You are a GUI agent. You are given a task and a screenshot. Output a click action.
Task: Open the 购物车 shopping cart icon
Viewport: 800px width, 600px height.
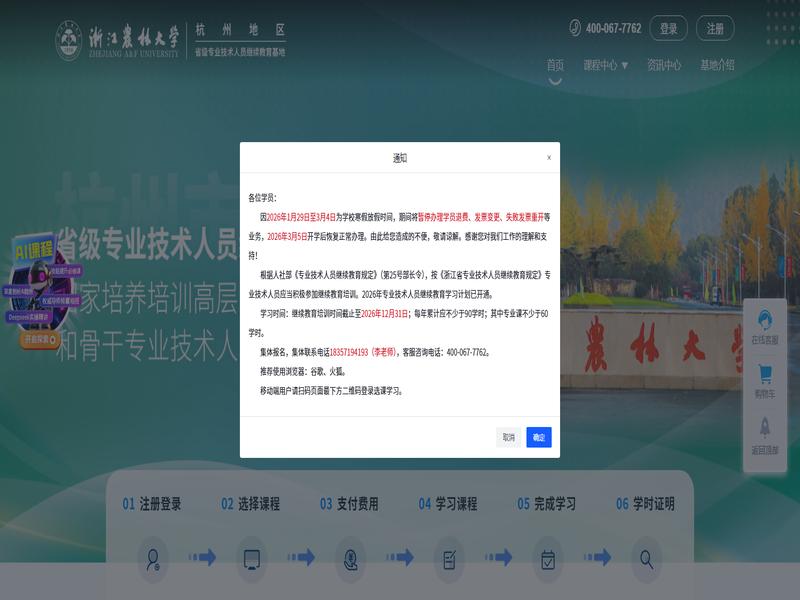[765, 375]
